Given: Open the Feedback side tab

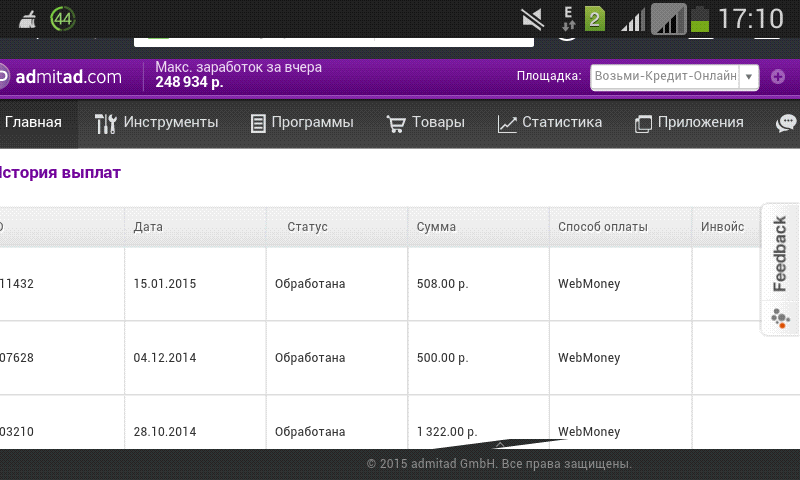Looking at the screenshot, I should [x=780, y=254].
